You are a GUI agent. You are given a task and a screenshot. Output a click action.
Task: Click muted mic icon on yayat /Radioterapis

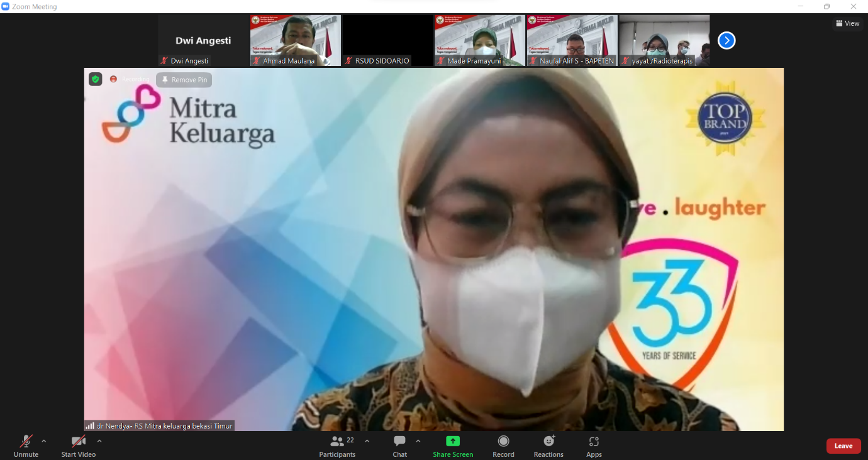(625, 61)
